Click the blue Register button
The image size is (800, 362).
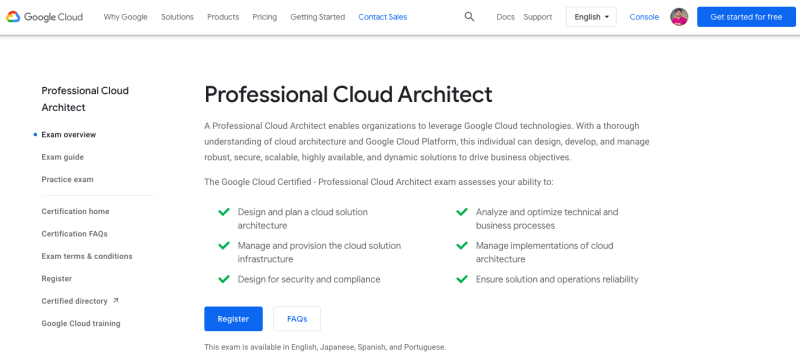tap(233, 319)
